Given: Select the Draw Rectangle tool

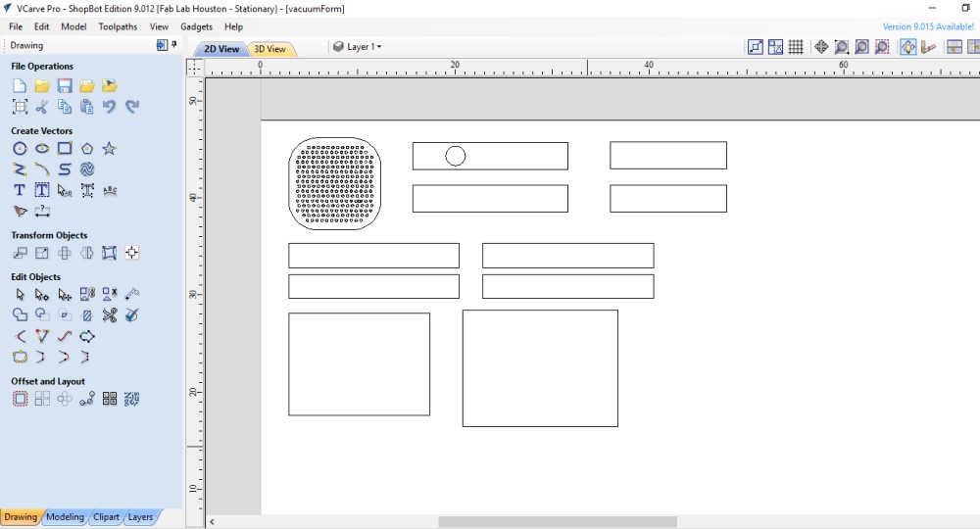Looking at the screenshot, I should pyautogui.click(x=65, y=149).
